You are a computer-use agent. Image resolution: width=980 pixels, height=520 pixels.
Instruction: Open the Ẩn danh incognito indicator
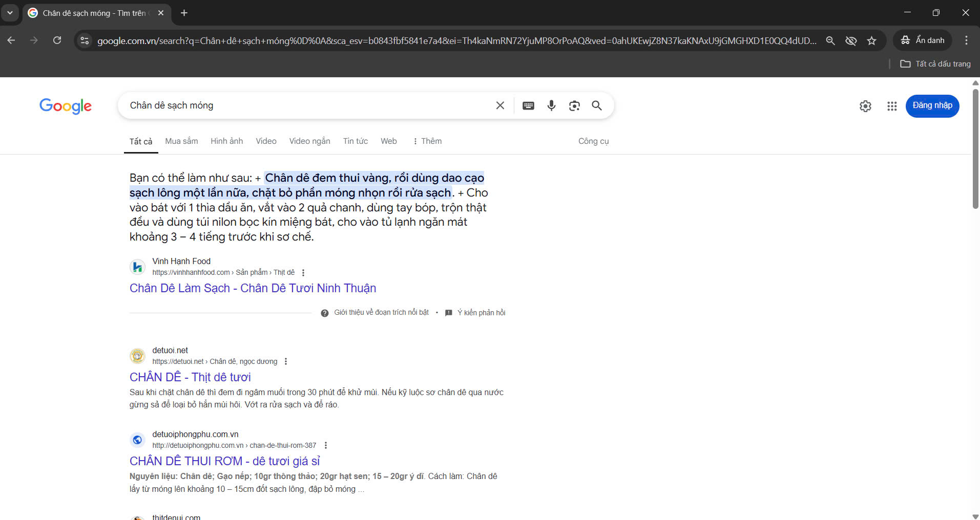(x=923, y=40)
